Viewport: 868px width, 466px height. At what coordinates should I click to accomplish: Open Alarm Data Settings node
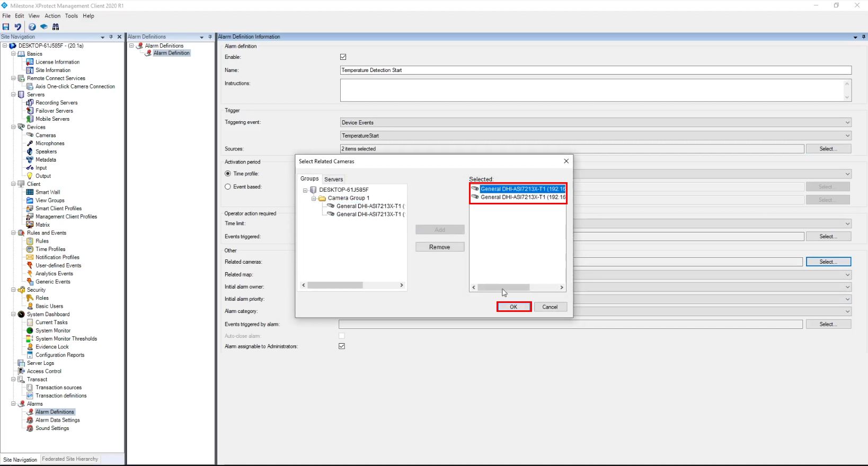click(x=57, y=420)
